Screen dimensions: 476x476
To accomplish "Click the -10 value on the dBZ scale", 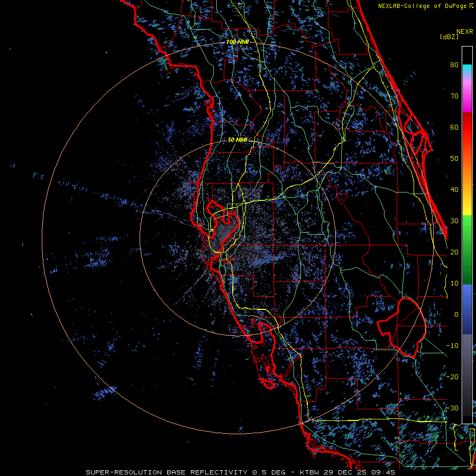I will 452,346.
